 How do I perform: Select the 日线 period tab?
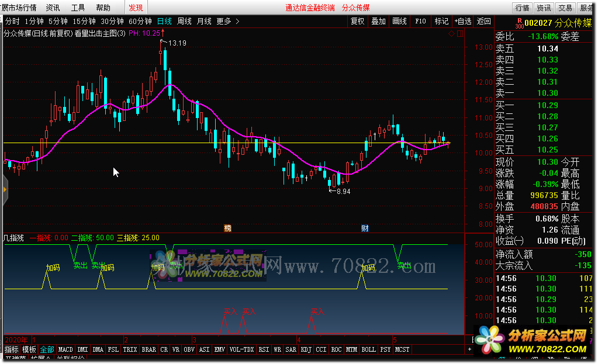click(x=164, y=22)
